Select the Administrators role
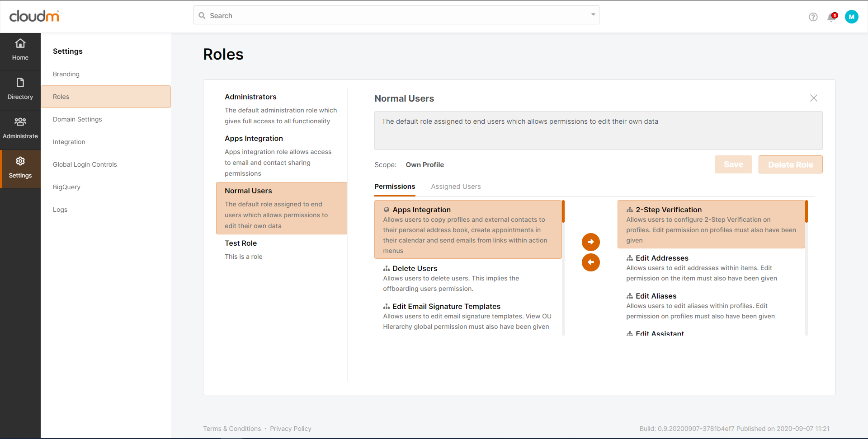Viewport: 868px width, 439px height. coord(250,97)
